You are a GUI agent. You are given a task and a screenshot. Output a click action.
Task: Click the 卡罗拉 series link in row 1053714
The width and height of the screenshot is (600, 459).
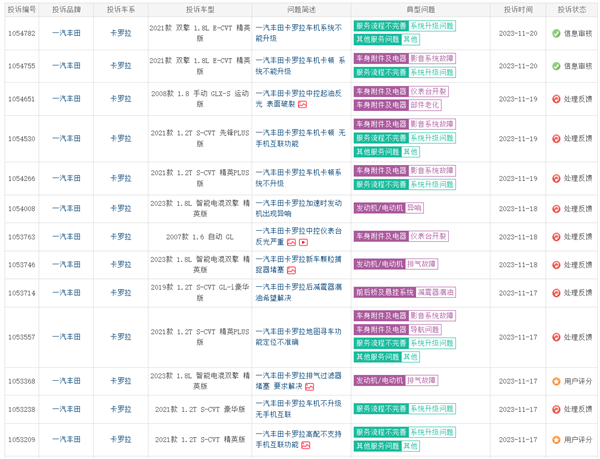point(122,293)
